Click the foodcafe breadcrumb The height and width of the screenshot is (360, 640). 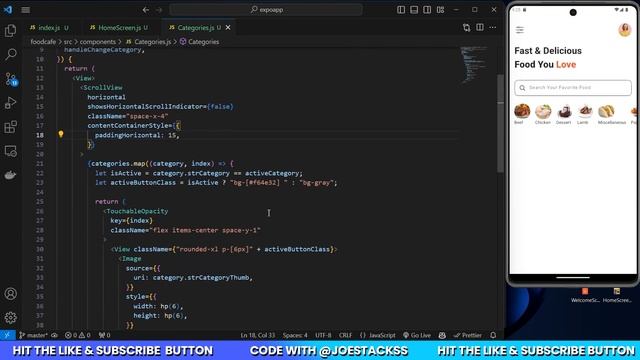43,42
